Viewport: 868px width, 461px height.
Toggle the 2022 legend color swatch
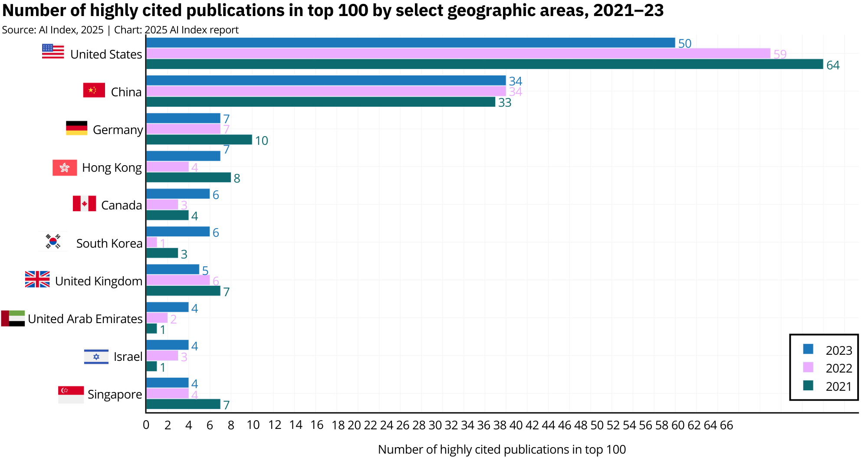(808, 367)
